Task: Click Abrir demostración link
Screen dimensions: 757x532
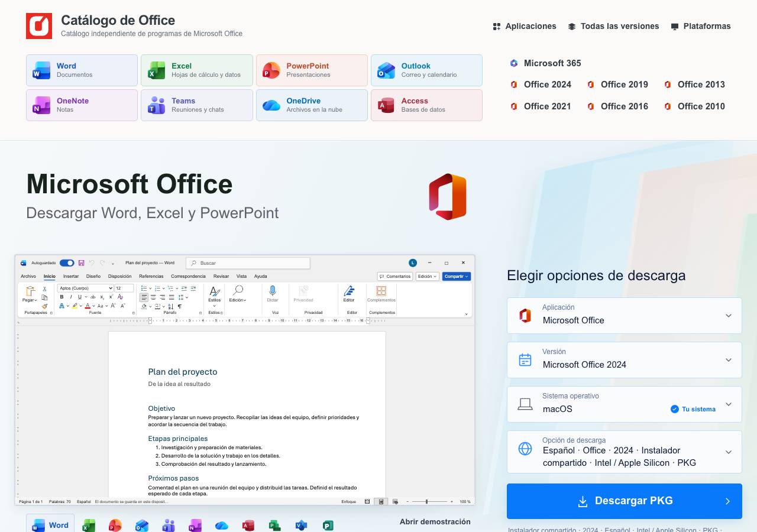Action: (x=435, y=521)
